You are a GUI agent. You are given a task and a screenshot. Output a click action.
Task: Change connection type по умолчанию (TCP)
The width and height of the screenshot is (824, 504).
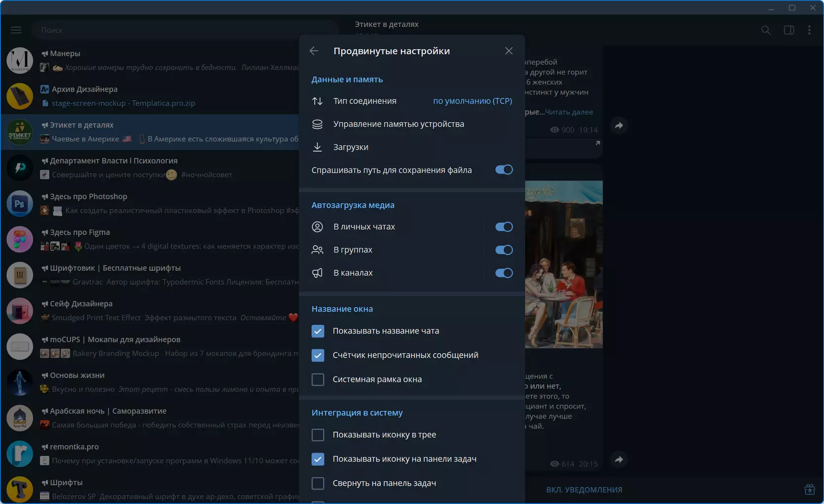(x=472, y=101)
